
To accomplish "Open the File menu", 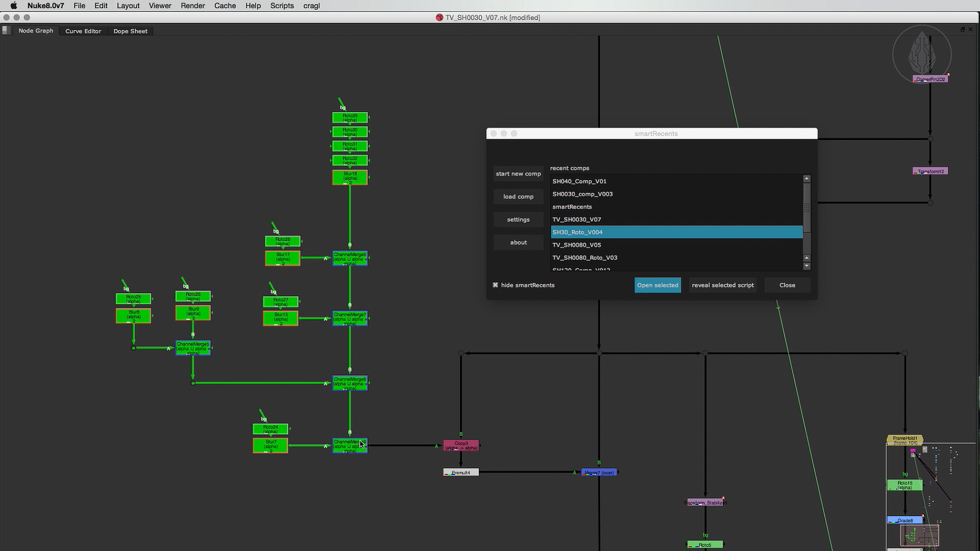I will coord(79,6).
